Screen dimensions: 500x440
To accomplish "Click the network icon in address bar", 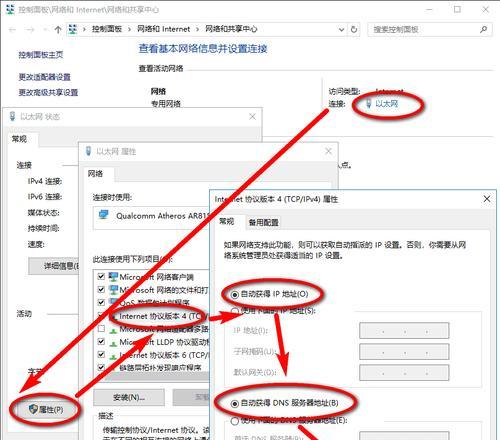I will click(x=73, y=29).
